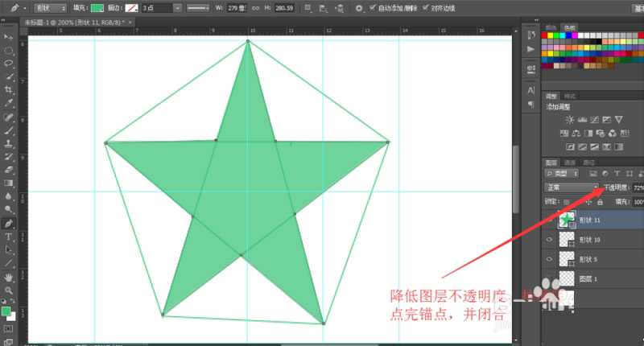Open the blend mode dropdown showing 正常
This screenshot has width=644, height=346.
point(572,187)
